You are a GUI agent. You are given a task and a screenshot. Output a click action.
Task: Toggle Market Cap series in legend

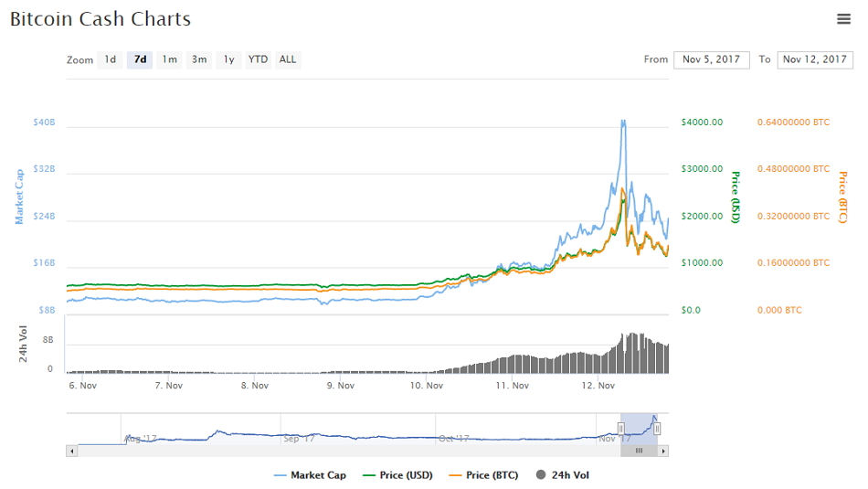pyautogui.click(x=311, y=475)
